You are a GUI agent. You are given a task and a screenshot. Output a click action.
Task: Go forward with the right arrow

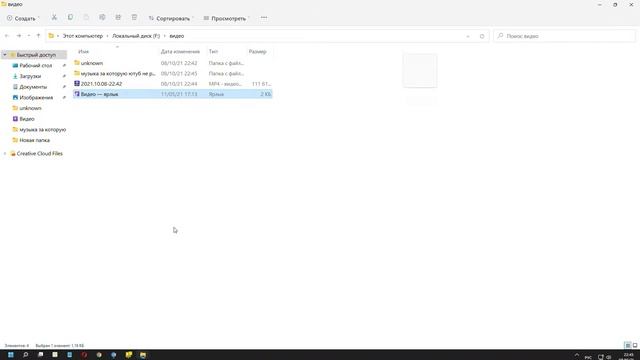click(x=18, y=36)
